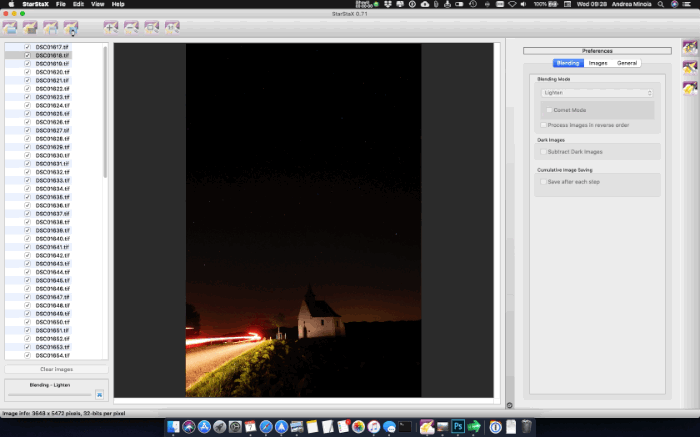Click the Open Dark Frames toolbar icon
Screen dimensions: 700x437
click(30, 28)
